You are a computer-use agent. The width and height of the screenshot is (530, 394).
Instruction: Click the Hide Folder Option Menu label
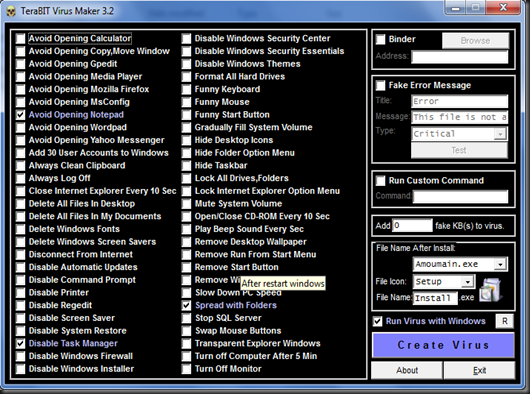(x=244, y=153)
